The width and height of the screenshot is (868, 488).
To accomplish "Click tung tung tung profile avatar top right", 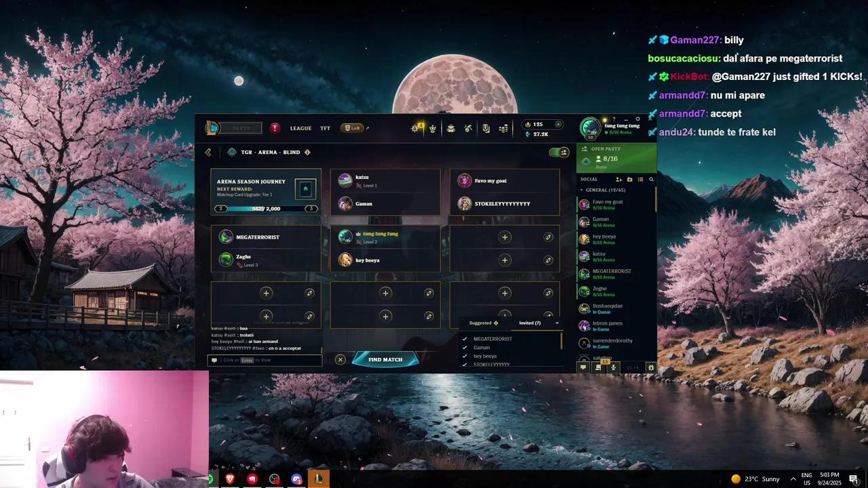I will pos(590,128).
